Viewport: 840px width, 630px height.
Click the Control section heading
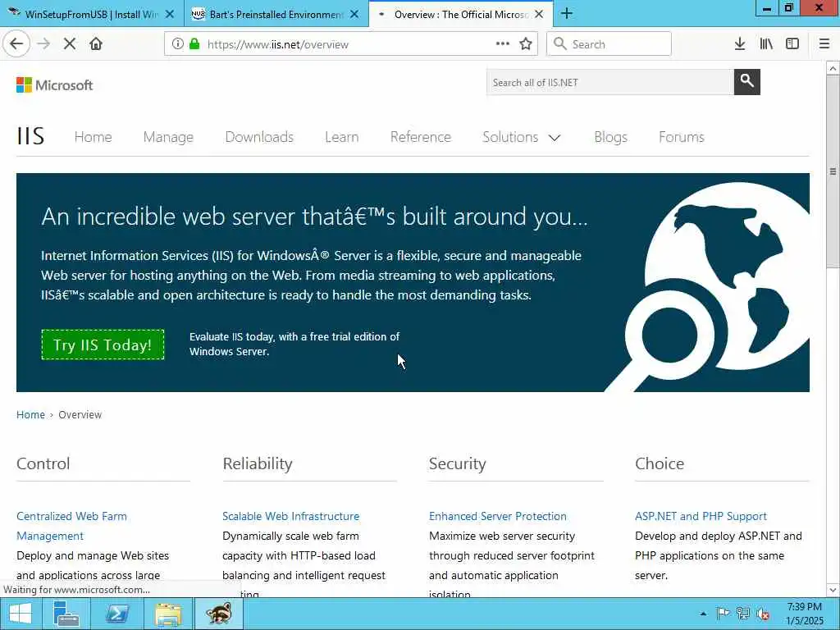43,463
